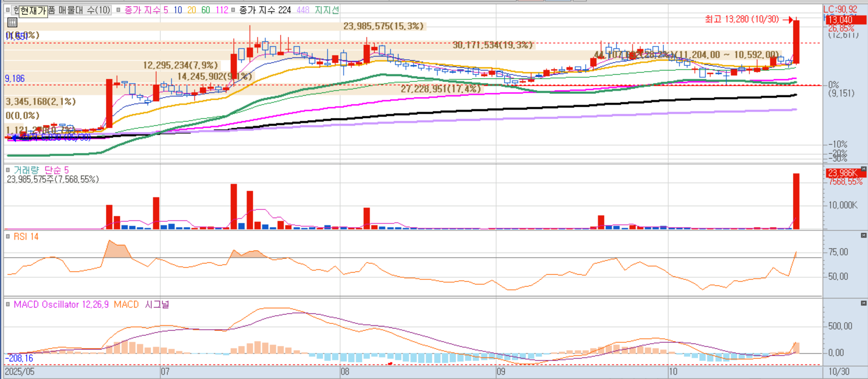868x379 pixels.
Task: Click the 08 month axis label
Action: point(345,372)
